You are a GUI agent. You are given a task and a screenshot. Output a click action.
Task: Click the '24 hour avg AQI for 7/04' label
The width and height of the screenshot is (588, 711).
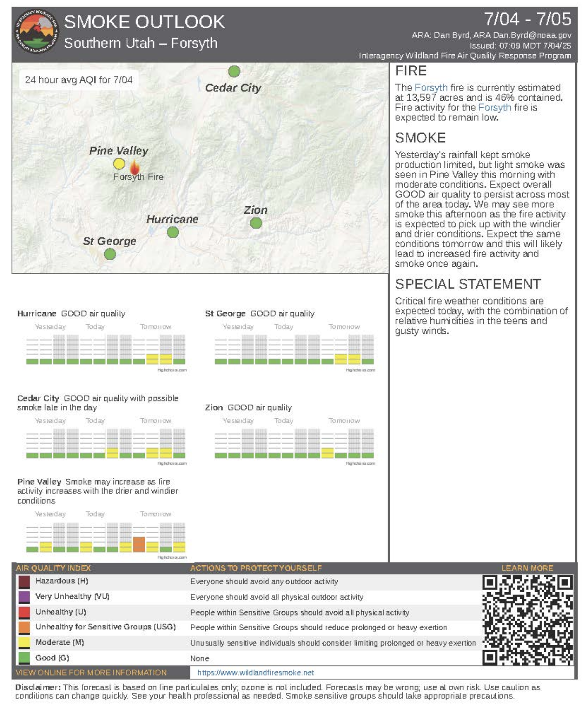click(x=79, y=80)
